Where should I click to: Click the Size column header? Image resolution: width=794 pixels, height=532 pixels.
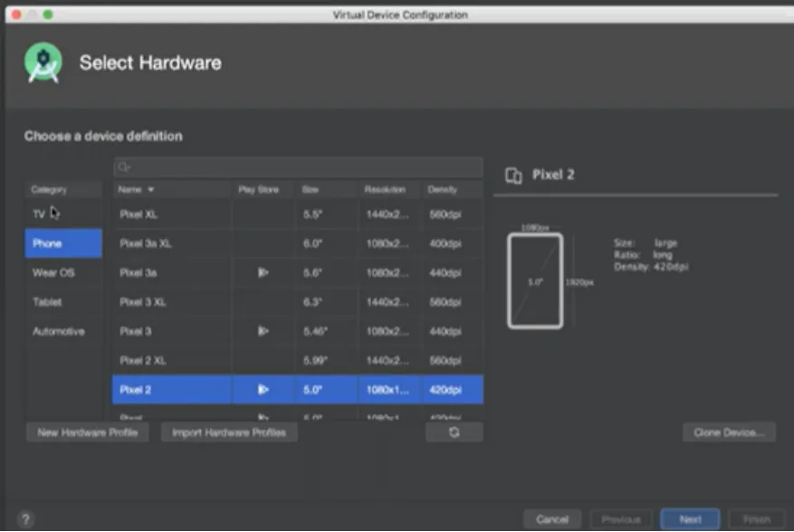[327, 190]
